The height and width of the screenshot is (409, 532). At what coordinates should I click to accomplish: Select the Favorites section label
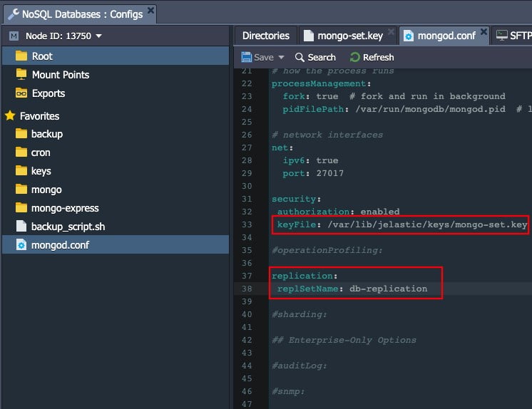click(x=39, y=116)
